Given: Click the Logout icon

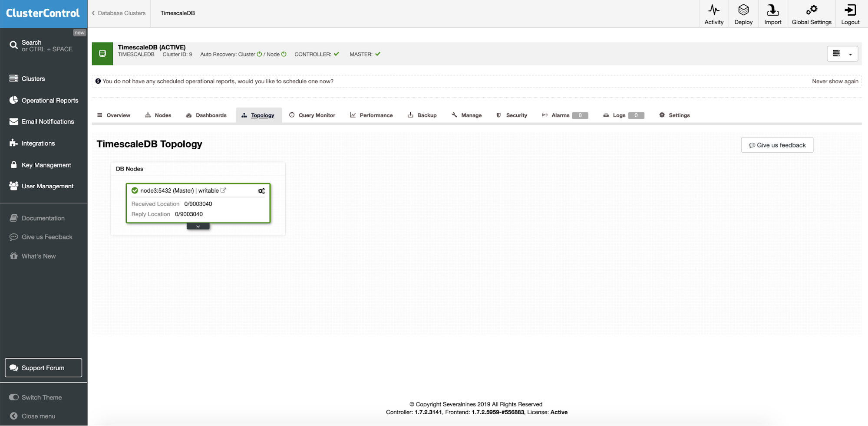Looking at the screenshot, I should click(849, 13).
